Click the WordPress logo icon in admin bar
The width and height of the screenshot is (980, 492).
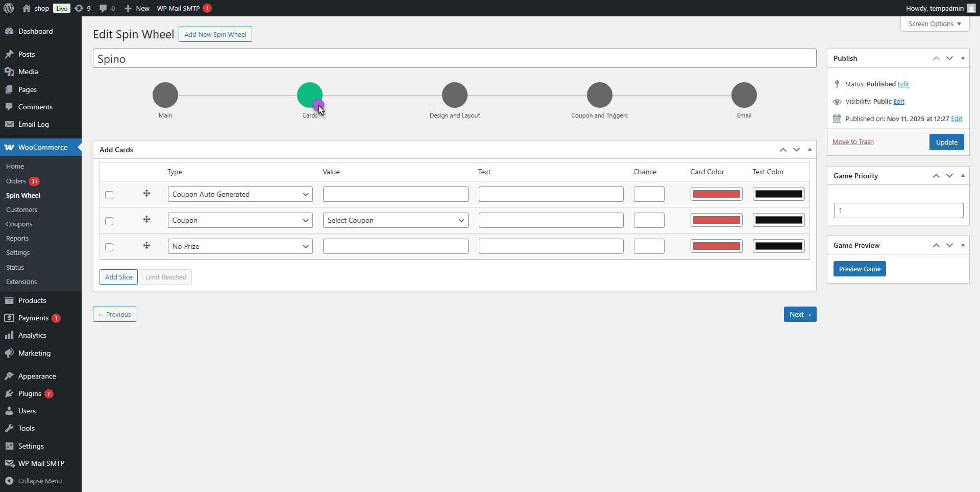point(9,8)
